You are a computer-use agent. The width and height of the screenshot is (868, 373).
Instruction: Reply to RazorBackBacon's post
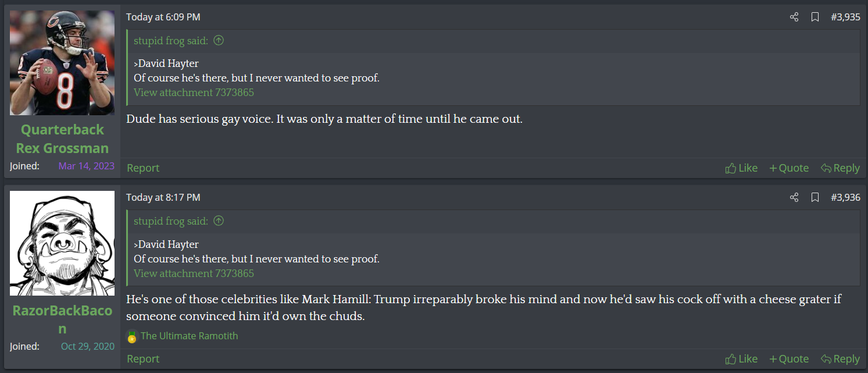coord(840,359)
